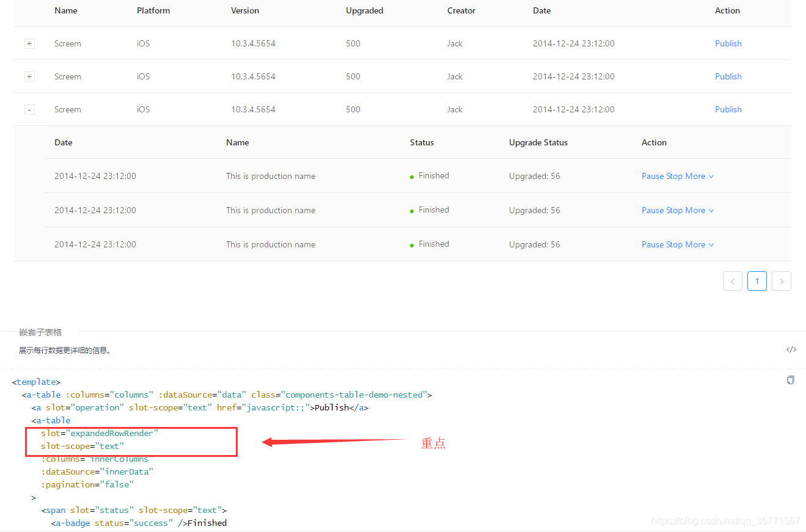Expand the second Screem row
806x532 pixels.
click(29, 77)
